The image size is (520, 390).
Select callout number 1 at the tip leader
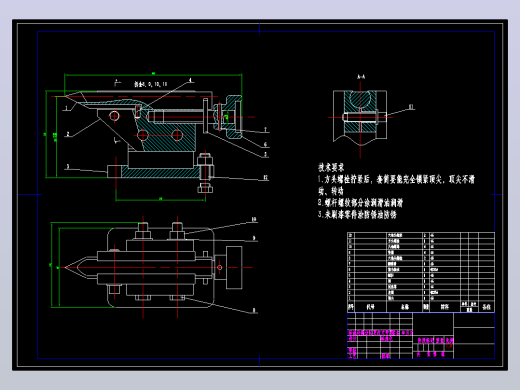coord(67,108)
